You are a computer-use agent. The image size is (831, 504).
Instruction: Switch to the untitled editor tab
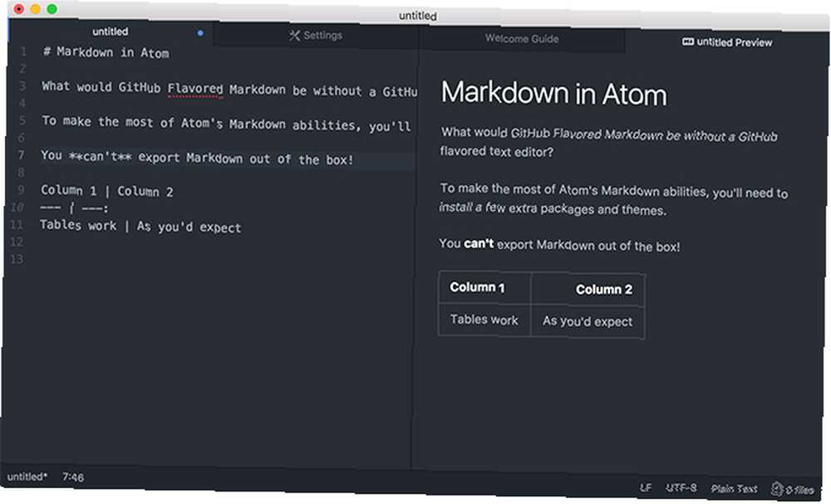[x=111, y=32]
